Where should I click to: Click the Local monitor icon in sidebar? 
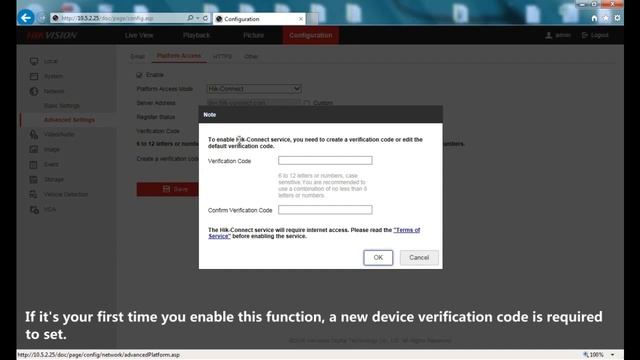click(x=34, y=61)
